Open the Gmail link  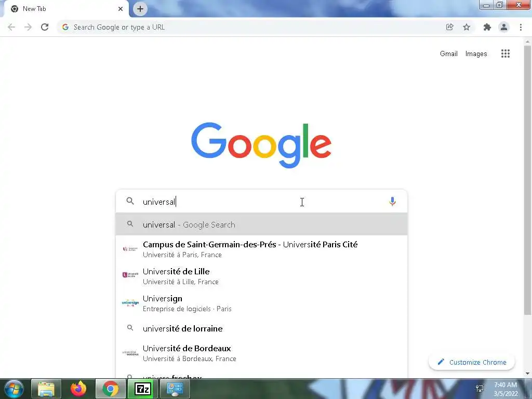448,54
